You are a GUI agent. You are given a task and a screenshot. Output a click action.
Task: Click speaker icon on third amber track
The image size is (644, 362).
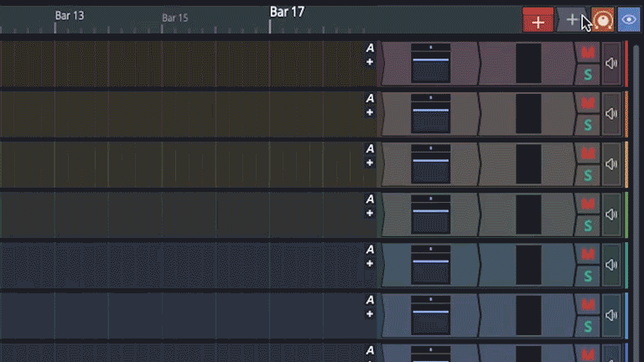(x=611, y=164)
